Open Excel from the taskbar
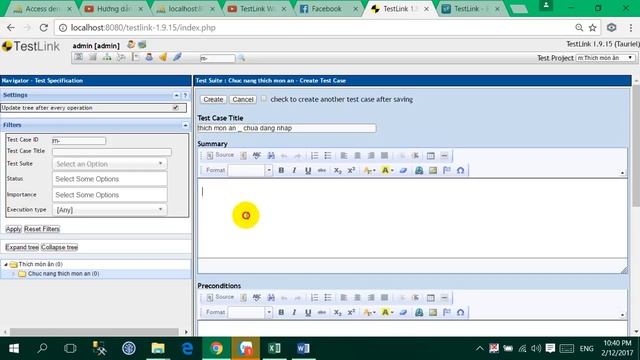The width and height of the screenshot is (640, 360). (x=274, y=348)
